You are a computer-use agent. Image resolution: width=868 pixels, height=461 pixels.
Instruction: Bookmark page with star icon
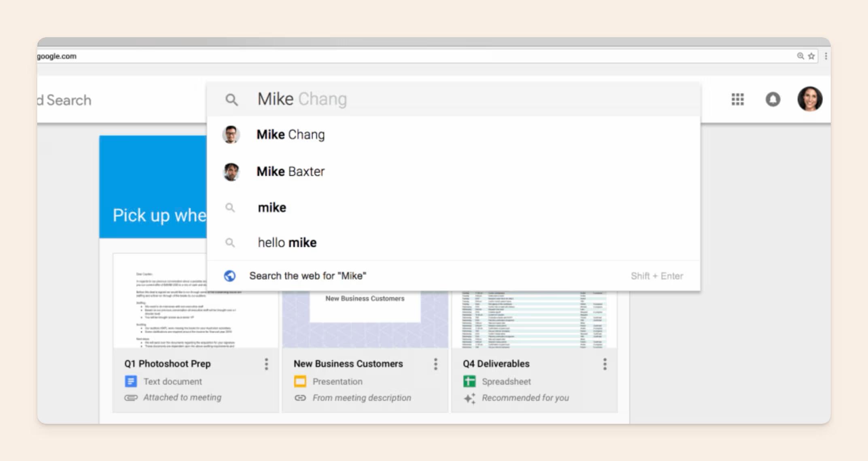[x=811, y=56]
